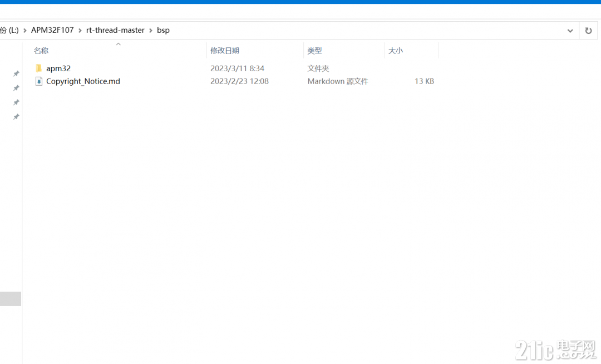Screen dimensions: 601x364
Task: Go to drive (L:) breadcrumb
Action: (x=9, y=30)
